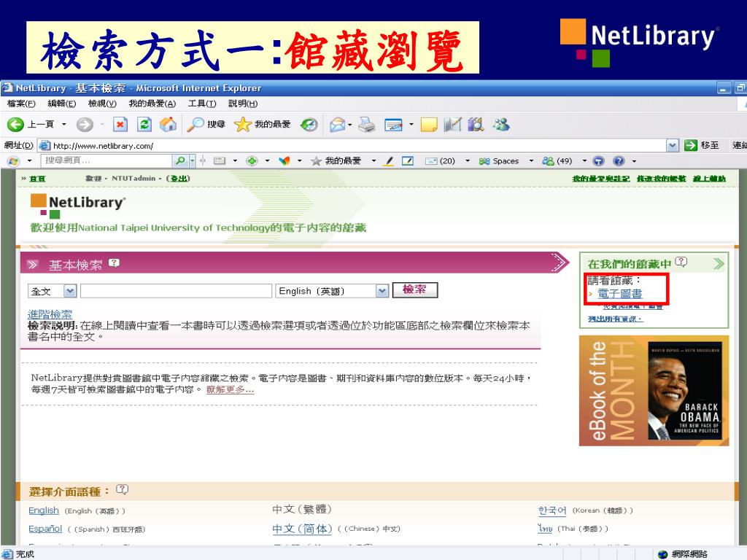
Task: Open the 全文 search field type dropdown
Action: click(69, 290)
